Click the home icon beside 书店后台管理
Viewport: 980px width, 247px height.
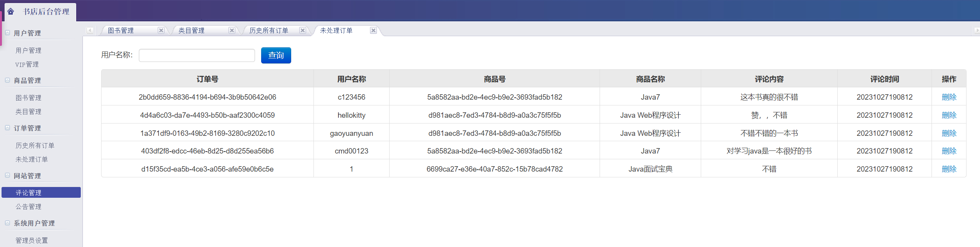tap(11, 11)
